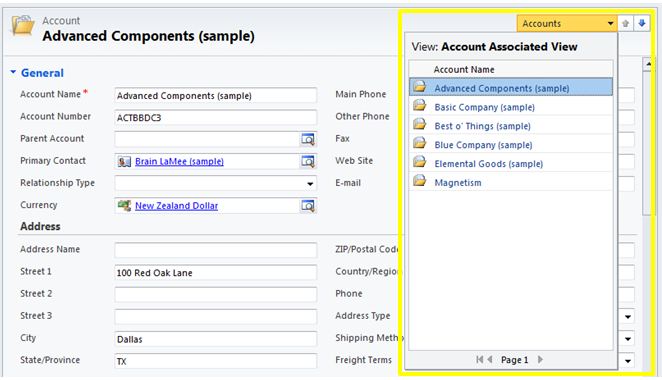The height and width of the screenshot is (380, 662).
Task: Open Best o' Things (sample) account
Action: click(x=483, y=126)
